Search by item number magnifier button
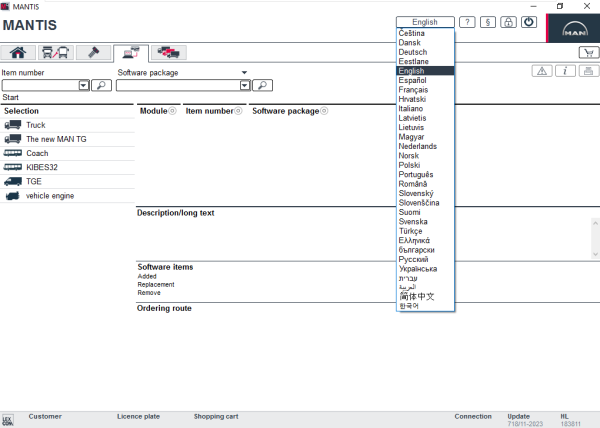 pyautogui.click(x=101, y=85)
